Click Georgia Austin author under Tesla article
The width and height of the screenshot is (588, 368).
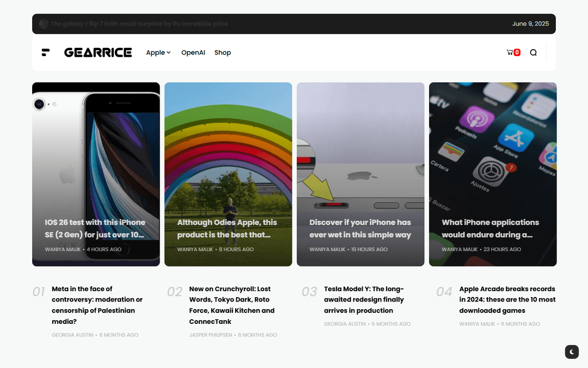[345, 324]
